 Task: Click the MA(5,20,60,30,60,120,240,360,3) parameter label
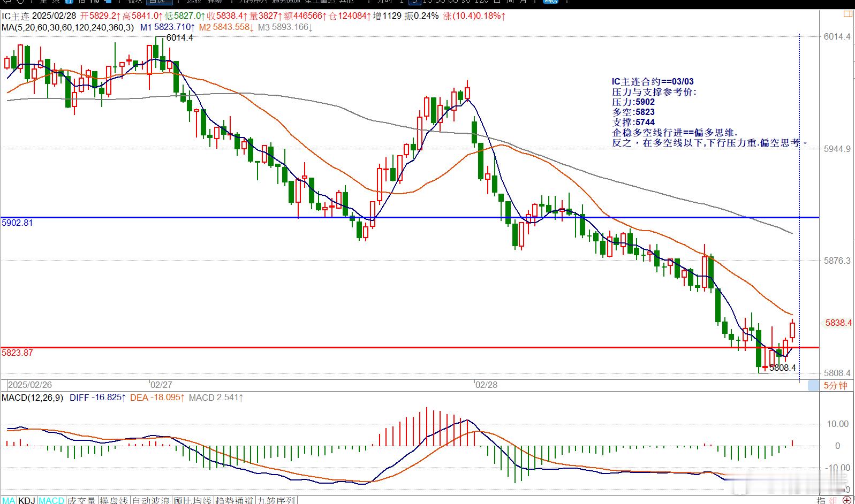(67, 27)
